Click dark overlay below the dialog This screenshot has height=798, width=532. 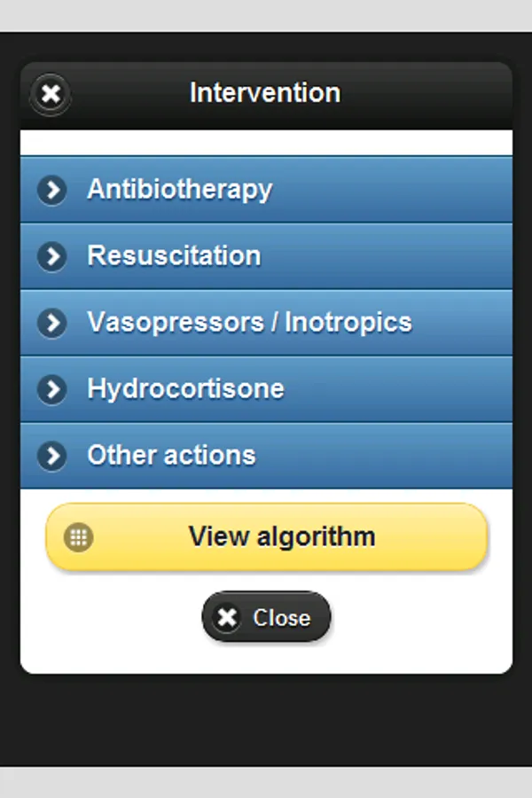[266, 718]
